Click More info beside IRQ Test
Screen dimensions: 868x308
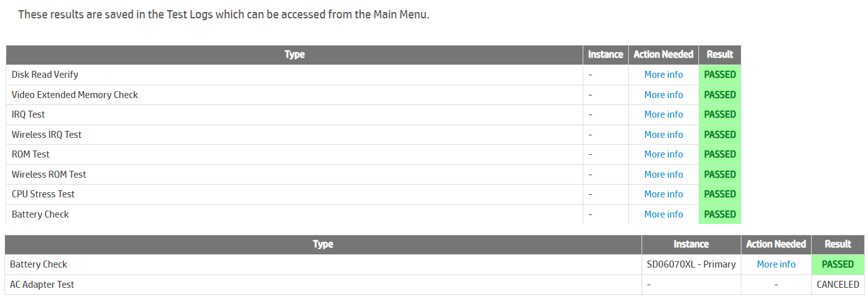[663, 114]
